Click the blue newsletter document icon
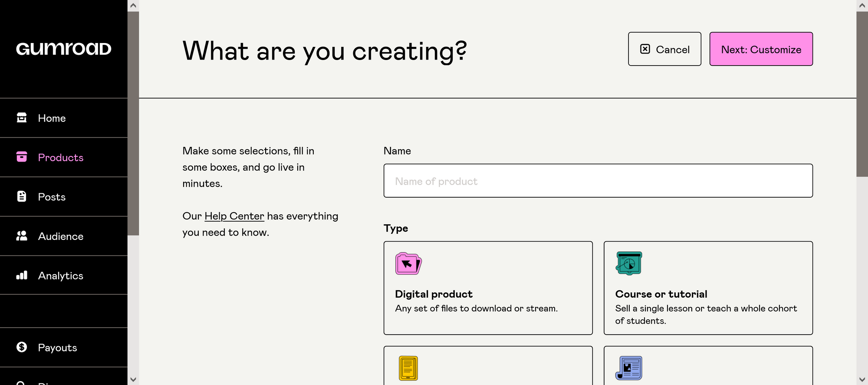This screenshot has width=868, height=385. click(x=629, y=368)
